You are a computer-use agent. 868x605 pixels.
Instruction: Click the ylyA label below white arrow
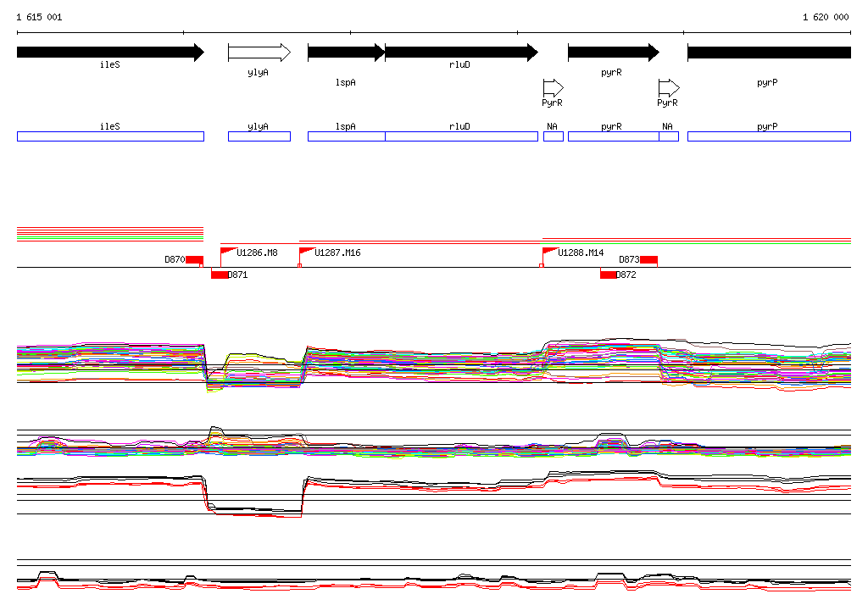tap(258, 73)
